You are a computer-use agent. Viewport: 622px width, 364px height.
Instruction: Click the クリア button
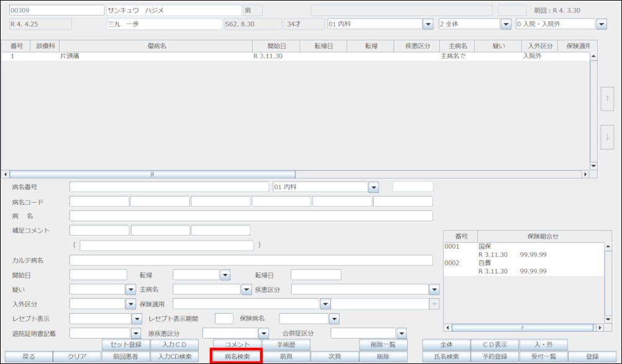pyautogui.click(x=76, y=357)
